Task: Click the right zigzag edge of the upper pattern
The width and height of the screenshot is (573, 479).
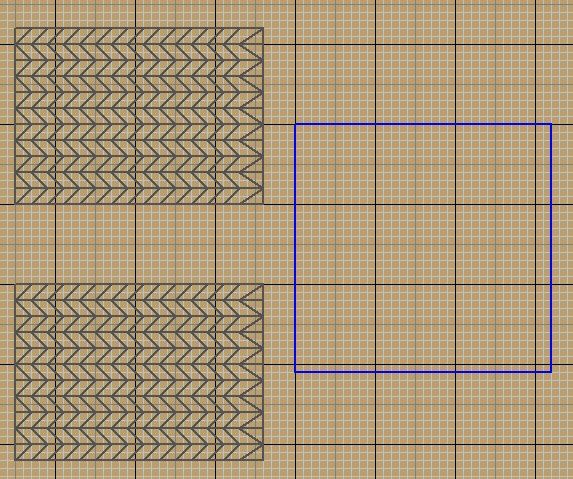Action: 252,116
